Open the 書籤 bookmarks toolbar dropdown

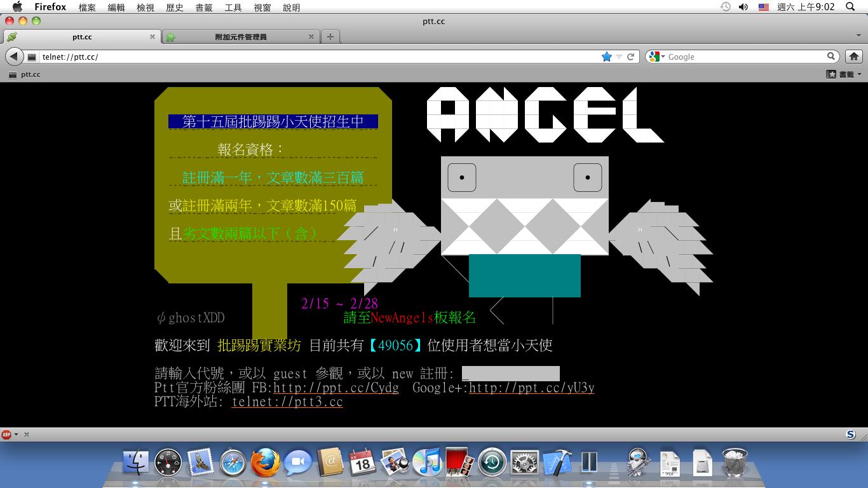pyautogui.click(x=844, y=74)
